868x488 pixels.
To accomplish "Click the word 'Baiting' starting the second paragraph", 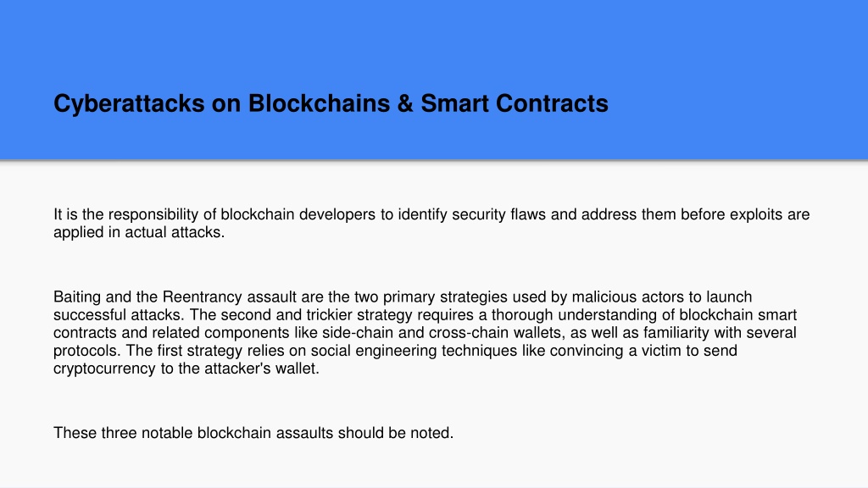I will [x=77, y=297].
